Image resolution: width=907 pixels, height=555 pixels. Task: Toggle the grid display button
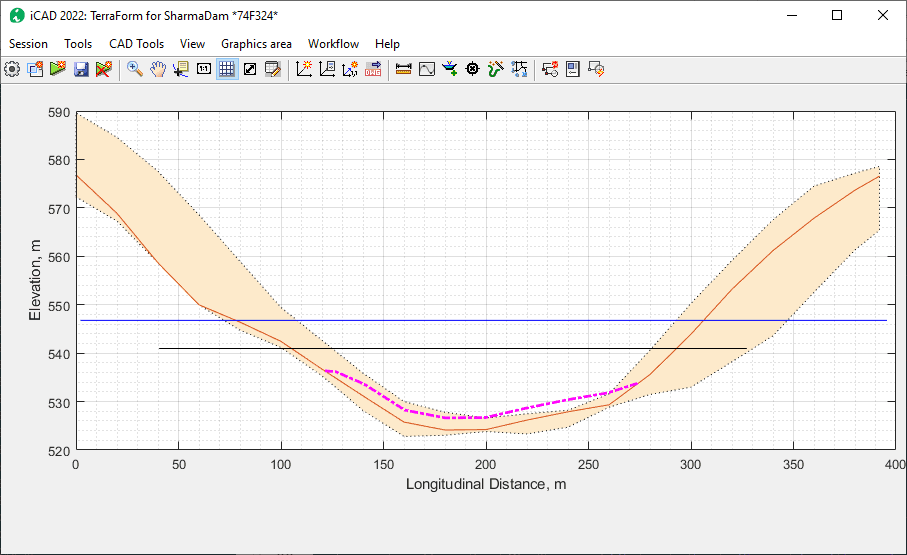pos(227,69)
